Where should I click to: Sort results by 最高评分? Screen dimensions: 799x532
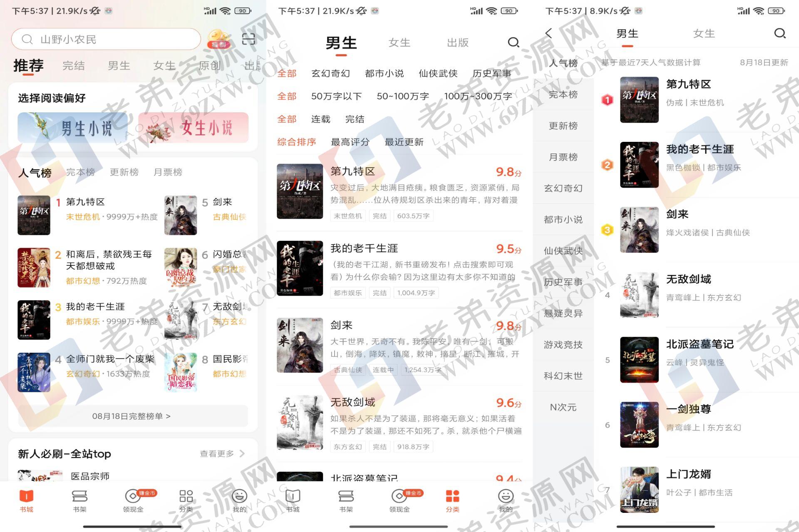point(350,142)
